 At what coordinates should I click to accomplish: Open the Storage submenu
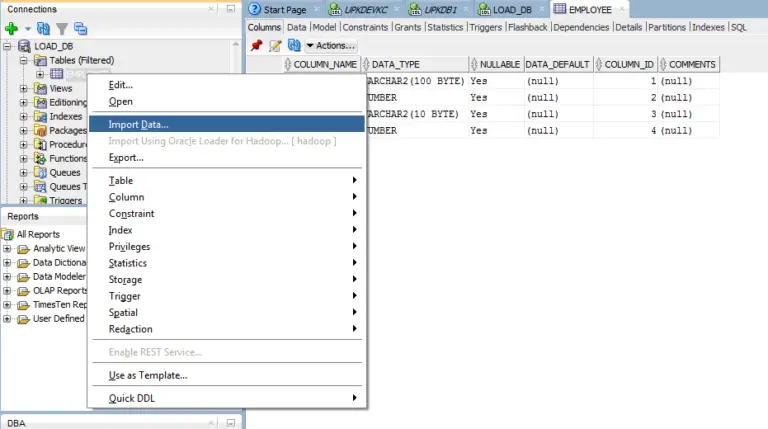point(227,280)
